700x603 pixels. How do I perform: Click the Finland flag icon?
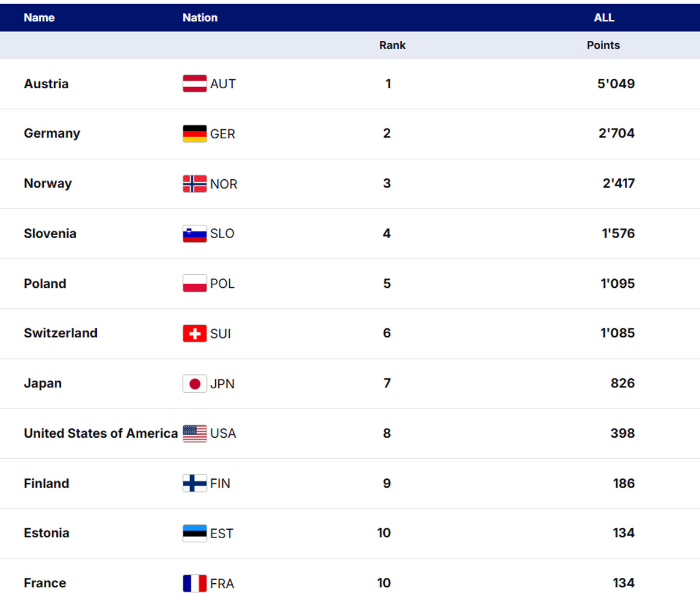pyautogui.click(x=194, y=483)
